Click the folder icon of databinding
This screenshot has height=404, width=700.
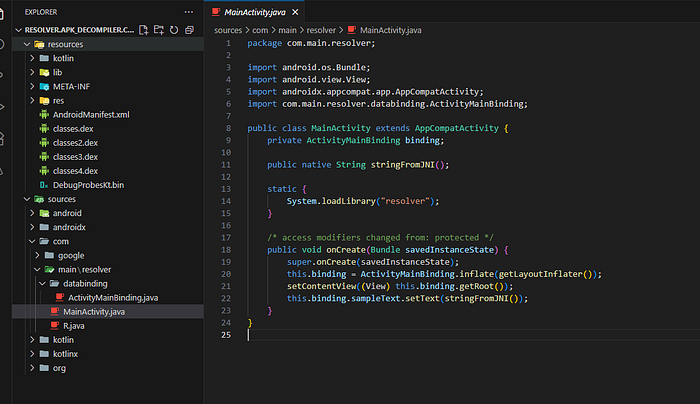54,283
